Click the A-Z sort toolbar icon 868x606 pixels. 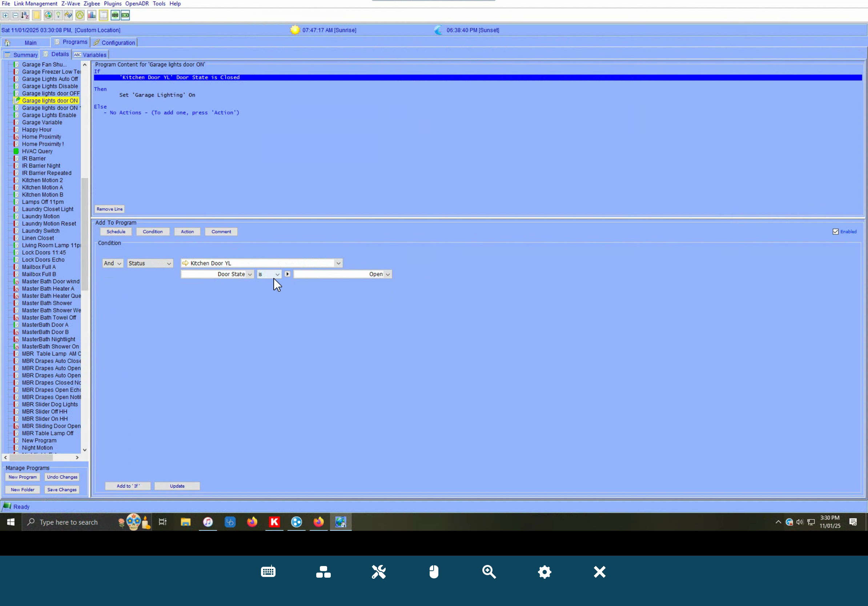(25, 15)
